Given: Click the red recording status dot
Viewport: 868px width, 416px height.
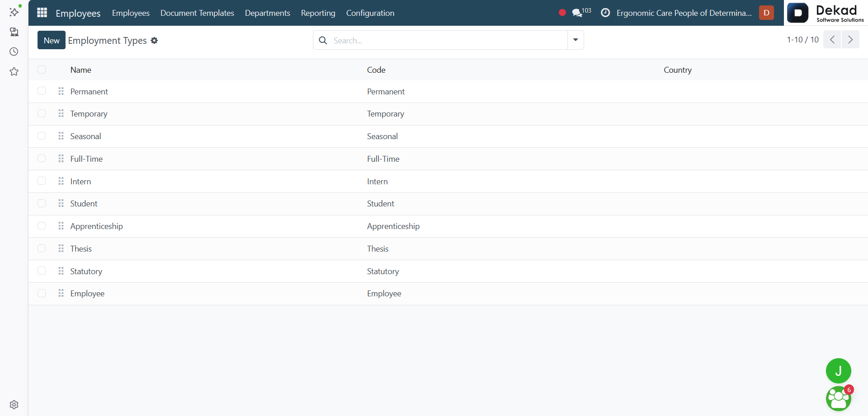Looking at the screenshot, I should tap(562, 13).
